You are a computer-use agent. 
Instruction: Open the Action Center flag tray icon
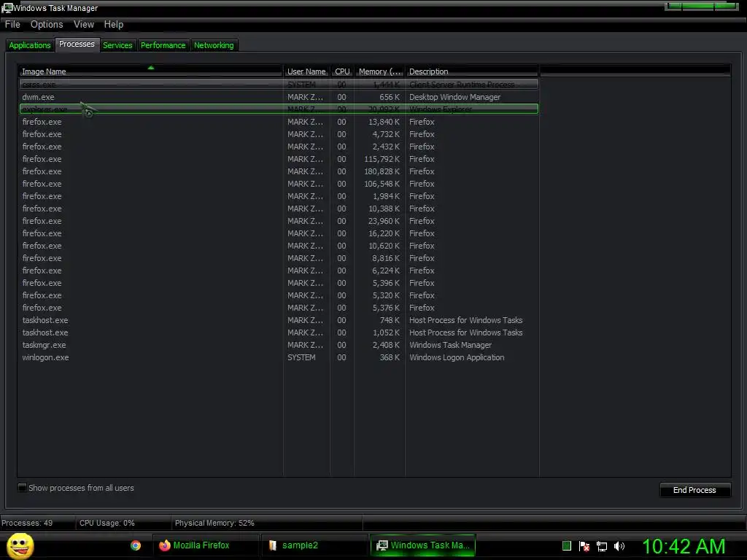pos(584,545)
